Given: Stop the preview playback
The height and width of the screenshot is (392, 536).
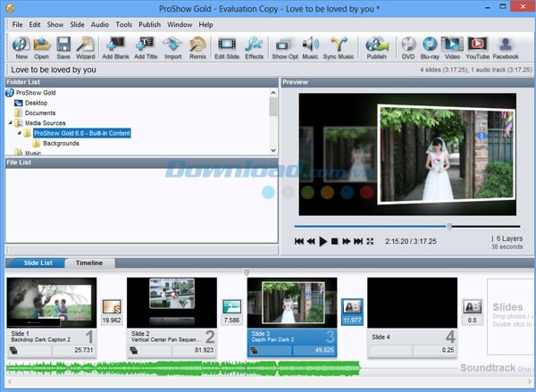Looking at the screenshot, I should [x=334, y=241].
